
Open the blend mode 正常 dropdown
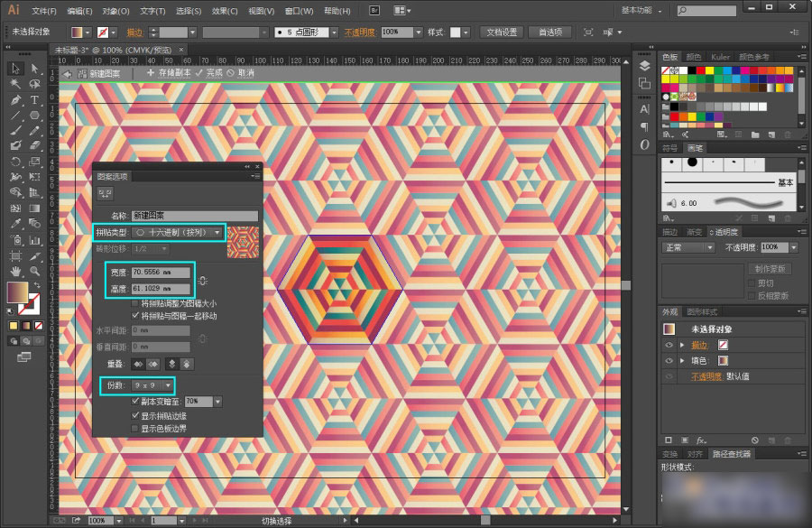(x=684, y=247)
